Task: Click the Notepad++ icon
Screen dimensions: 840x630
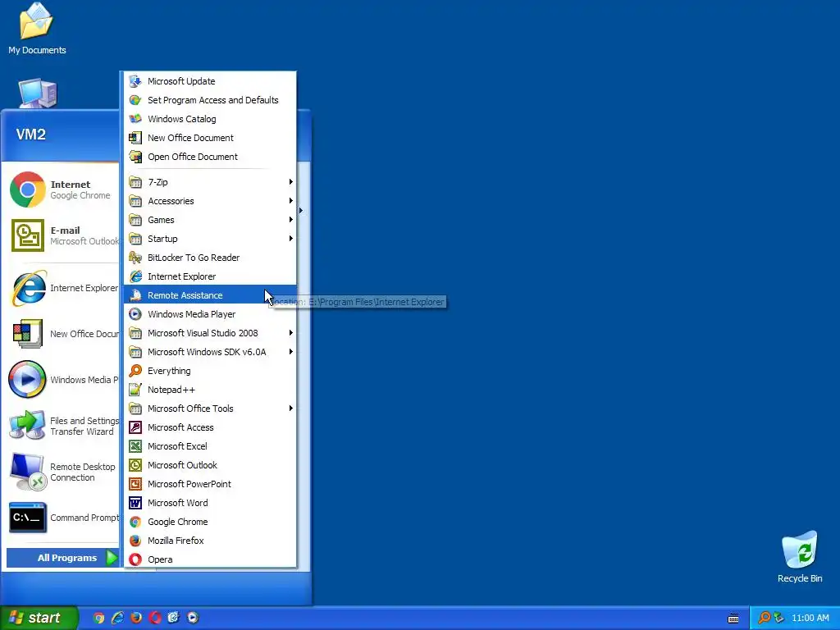Action: 135,390
